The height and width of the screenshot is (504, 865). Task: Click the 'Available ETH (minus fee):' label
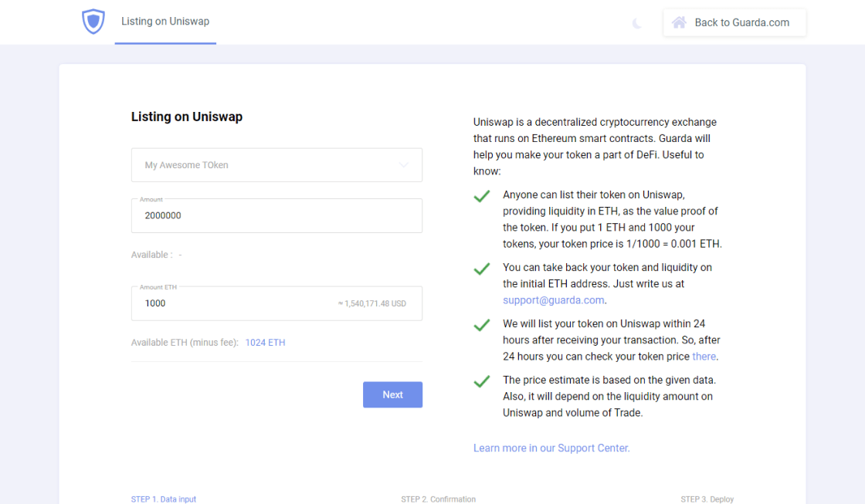185,343
